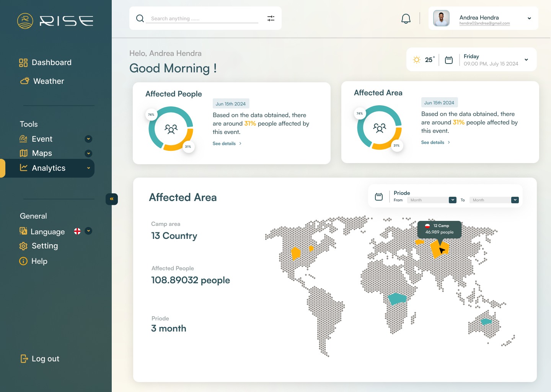Click the notification bell icon
The width and height of the screenshot is (551, 392).
tap(406, 18)
